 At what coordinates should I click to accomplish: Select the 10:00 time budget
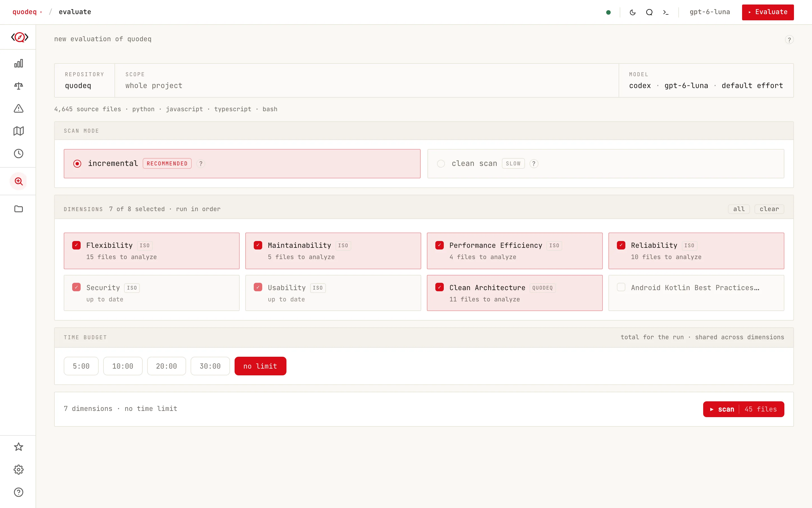[x=123, y=366]
